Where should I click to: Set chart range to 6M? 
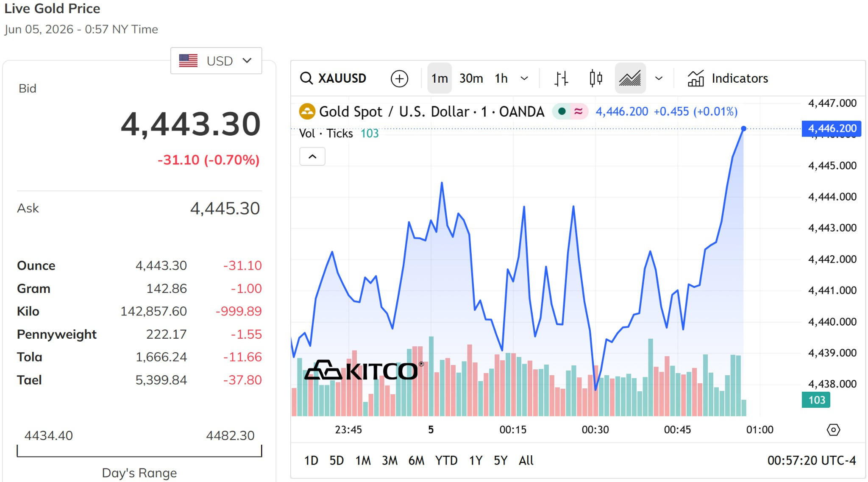(416, 460)
